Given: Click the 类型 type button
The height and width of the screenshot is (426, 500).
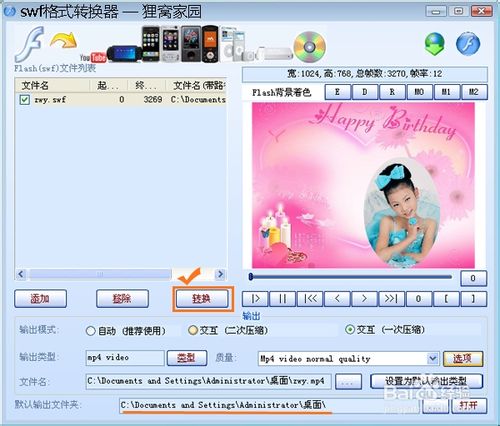Looking at the screenshot, I should [187, 358].
